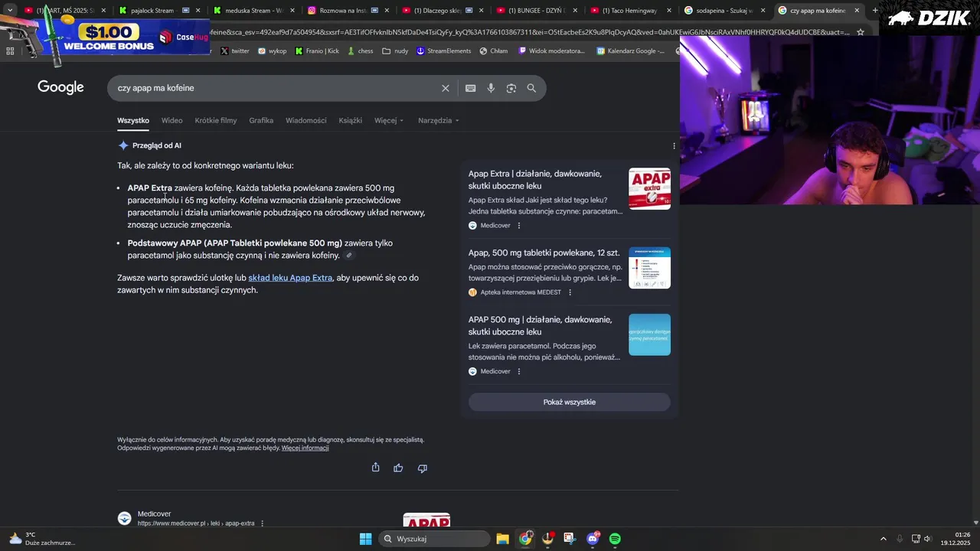
Task: Open the Chrome apps grid shortcut
Action: [10, 51]
